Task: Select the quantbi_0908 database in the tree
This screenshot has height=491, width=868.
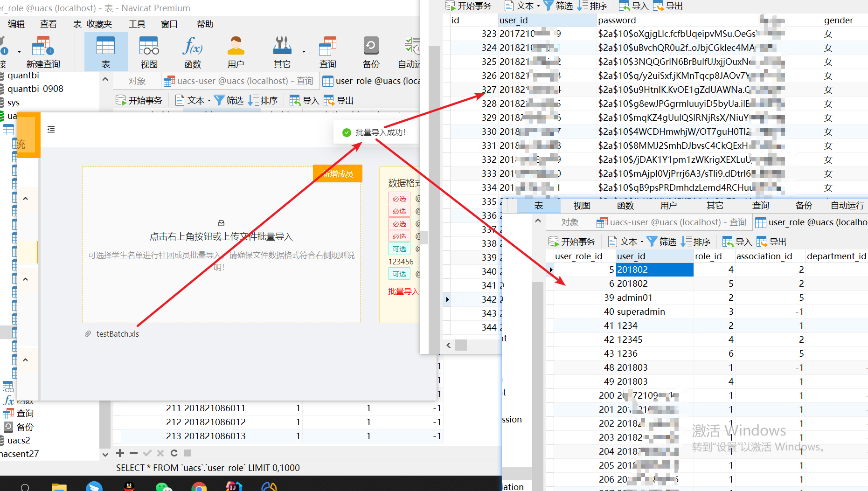Action: pyautogui.click(x=35, y=89)
